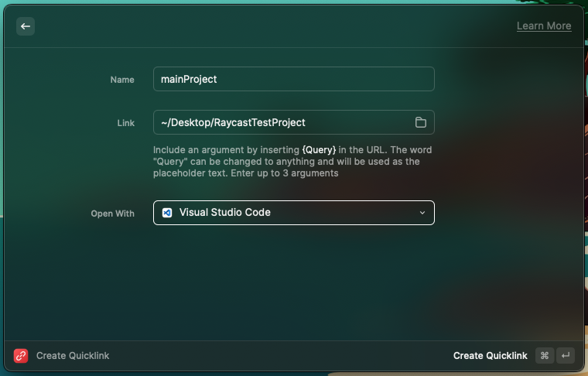Image resolution: width=588 pixels, height=376 pixels.
Task: Click the {Query} placeholder text
Action: point(319,150)
